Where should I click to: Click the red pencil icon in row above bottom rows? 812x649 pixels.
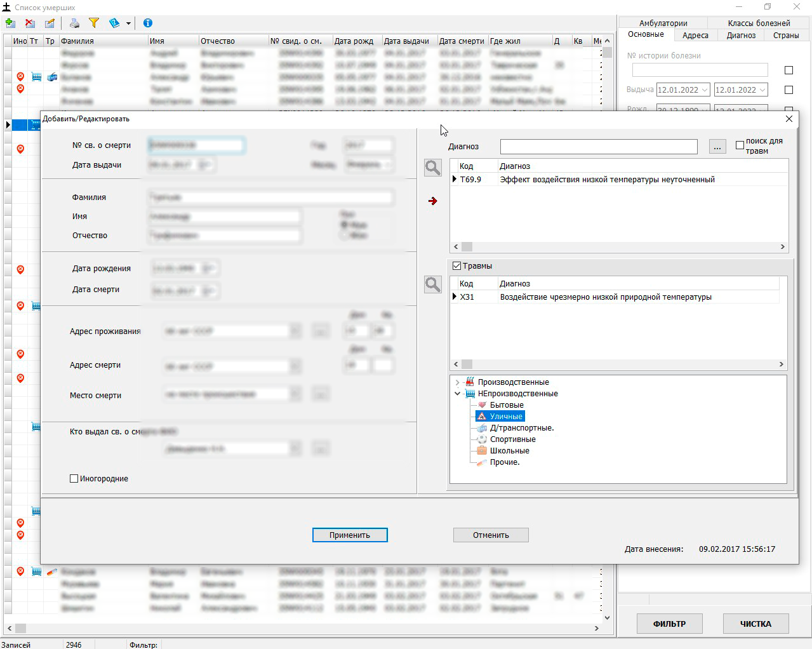[52, 572]
